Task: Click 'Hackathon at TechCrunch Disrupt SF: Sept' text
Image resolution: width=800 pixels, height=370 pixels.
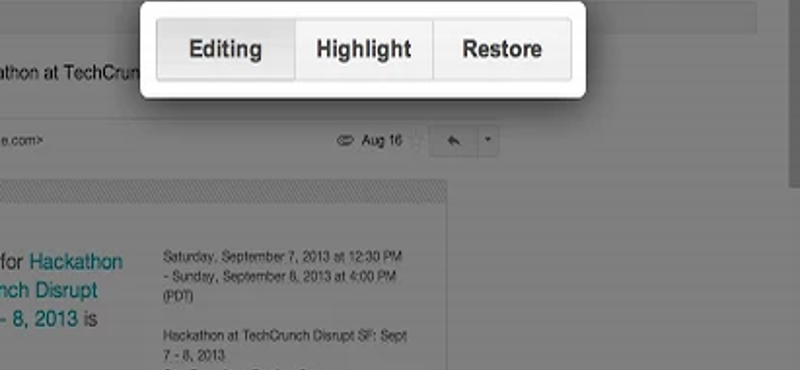Action: point(285,336)
